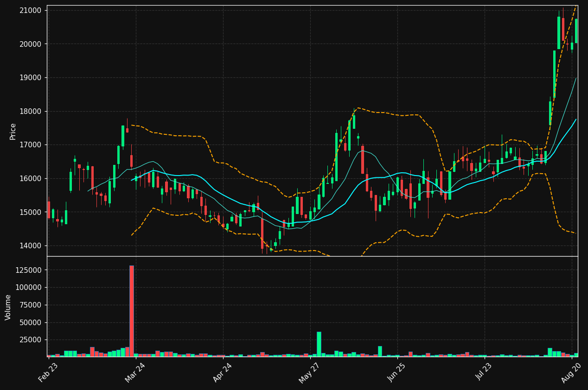Click the 25000 volume axis label
Image resolution: width=588 pixels, height=390 pixels.
[x=31, y=340]
